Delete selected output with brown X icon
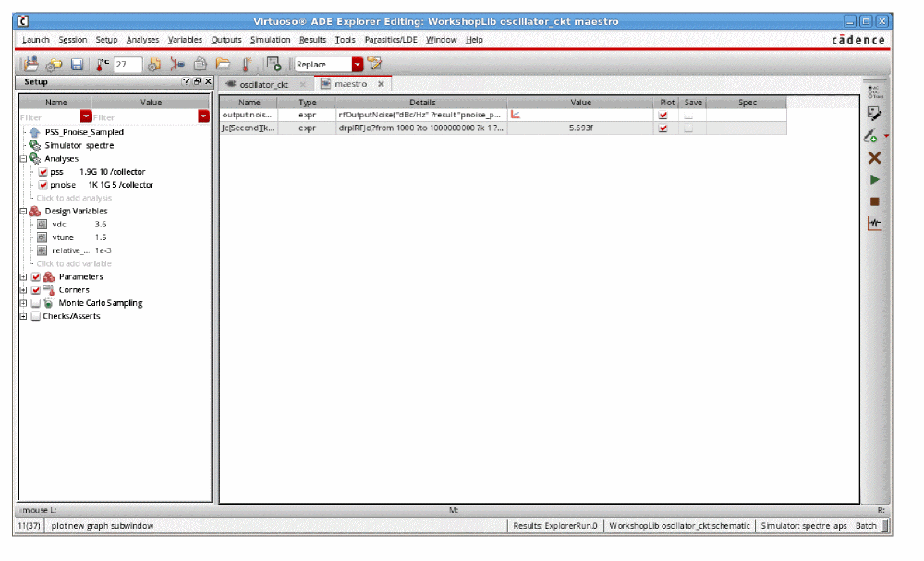The width and height of the screenshot is (924, 561). 874,158
